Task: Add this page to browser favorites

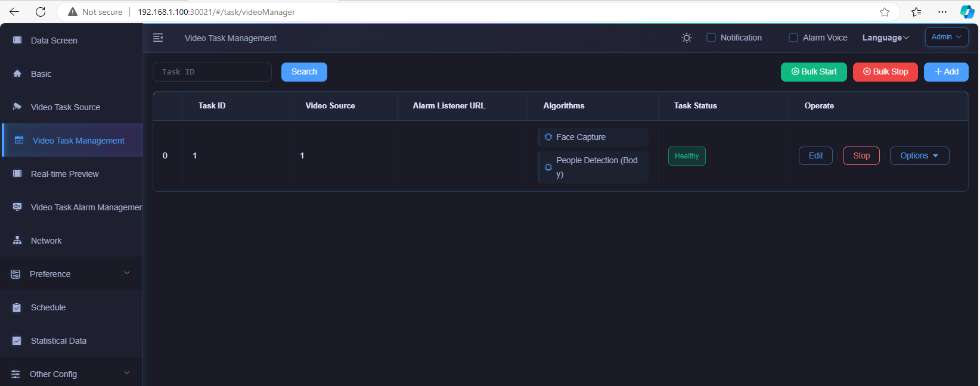Action: tap(885, 12)
